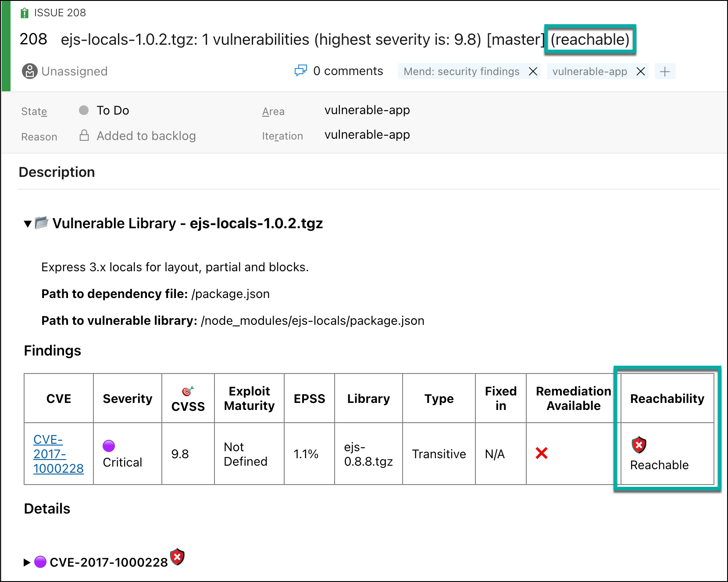Click the red shield Reachable icon in table

(639, 445)
